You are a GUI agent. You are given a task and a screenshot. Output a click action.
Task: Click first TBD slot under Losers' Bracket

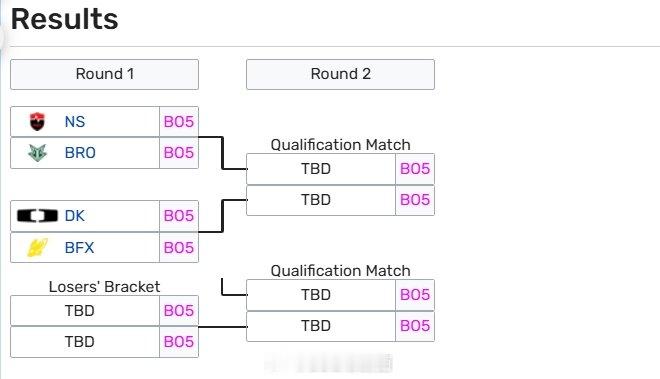[x=85, y=311]
